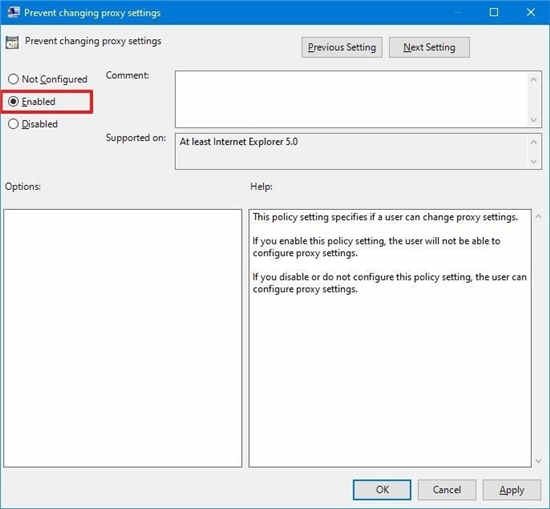Go to the Previous Setting
550x509 pixels.
pos(342,47)
